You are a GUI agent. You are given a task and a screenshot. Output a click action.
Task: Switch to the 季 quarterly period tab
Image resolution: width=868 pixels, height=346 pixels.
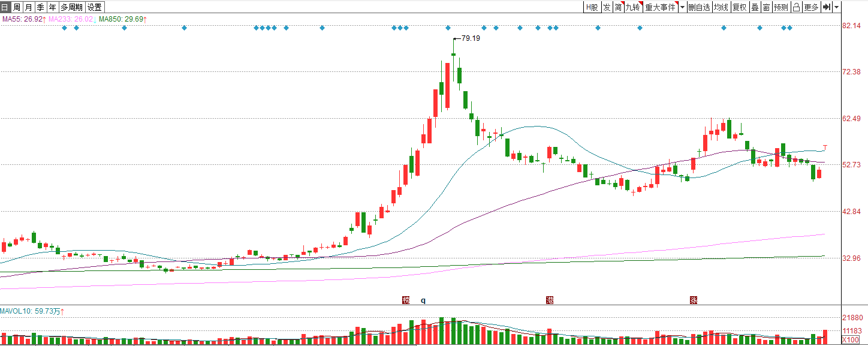[40, 7]
